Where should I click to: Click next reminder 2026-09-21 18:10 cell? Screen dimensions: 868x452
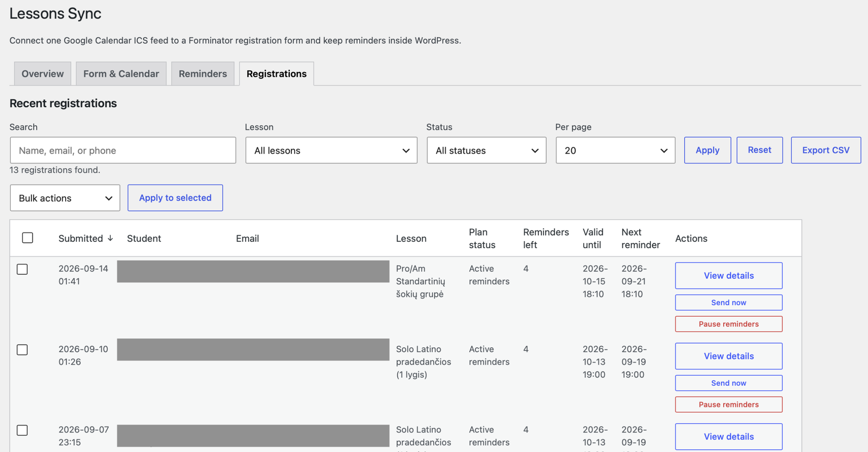pos(634,281)
